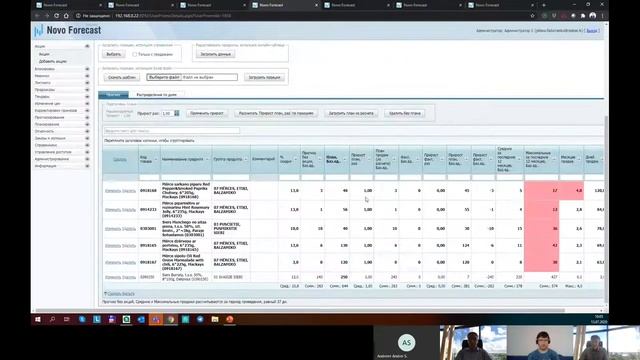Reload the page in the browser
Screen dimensions: 640x360
(x=56, y=16)
